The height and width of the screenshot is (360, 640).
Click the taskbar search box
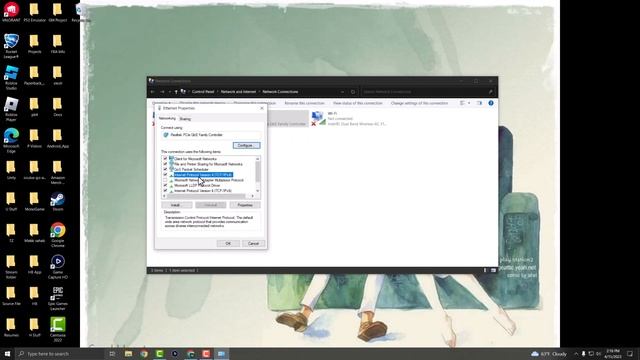pos(59,353)
